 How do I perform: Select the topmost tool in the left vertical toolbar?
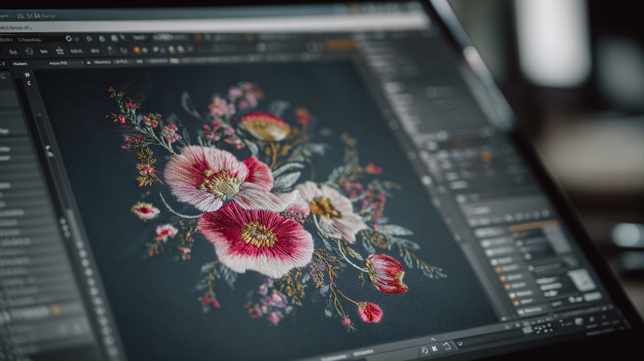pos(27,75)
